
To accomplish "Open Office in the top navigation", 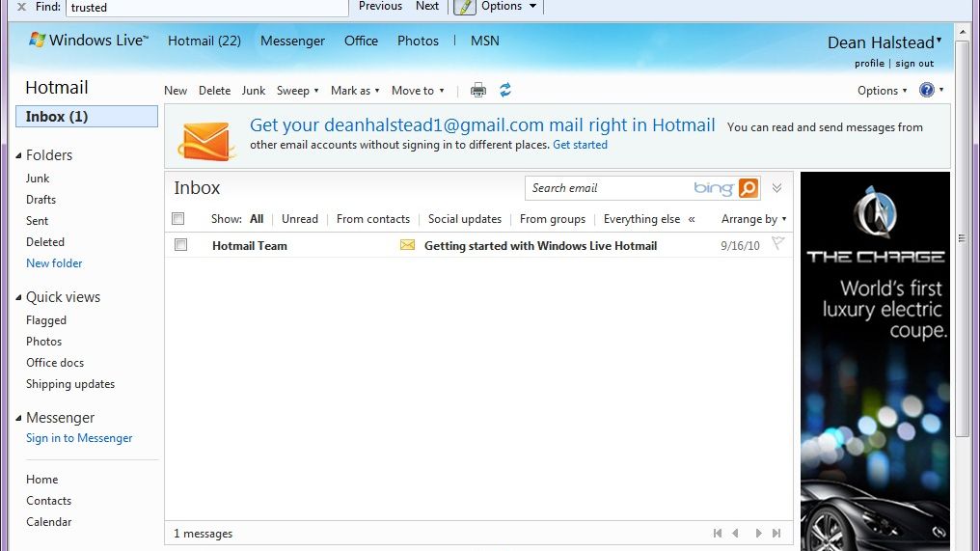I will [361, 41].
